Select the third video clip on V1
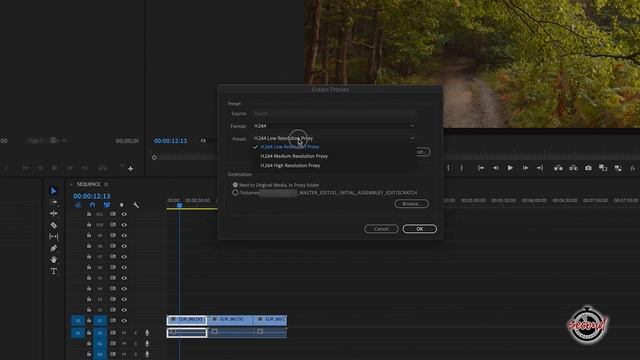Viewport: 640px width, 360px height. click(270, 320)
